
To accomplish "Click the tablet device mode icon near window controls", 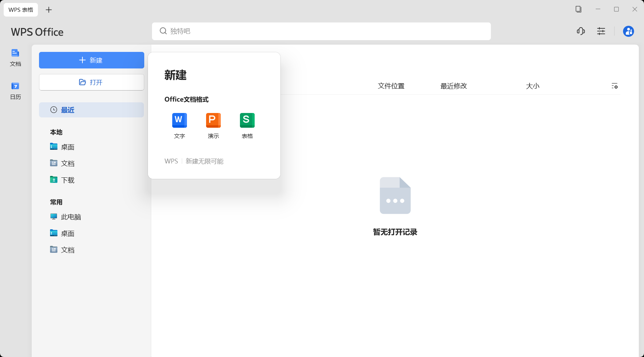I will [578, 9].
